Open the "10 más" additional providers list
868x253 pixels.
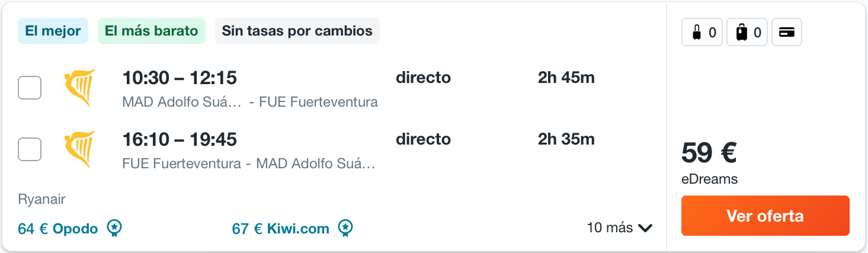[620, 228]
